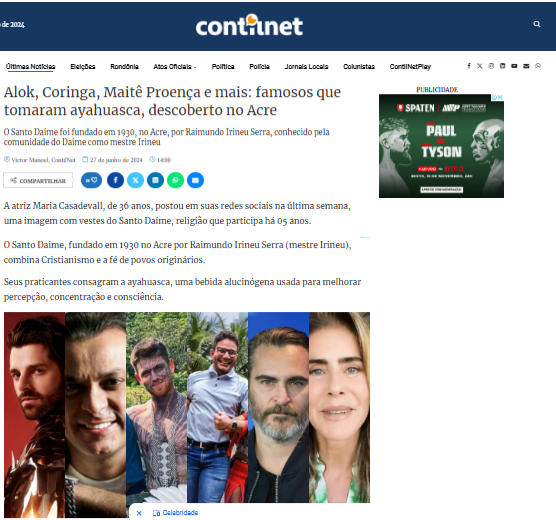The image size is (556, 520).
Task: Open Últimas Notícias menu item
Action: pos(30,67)
